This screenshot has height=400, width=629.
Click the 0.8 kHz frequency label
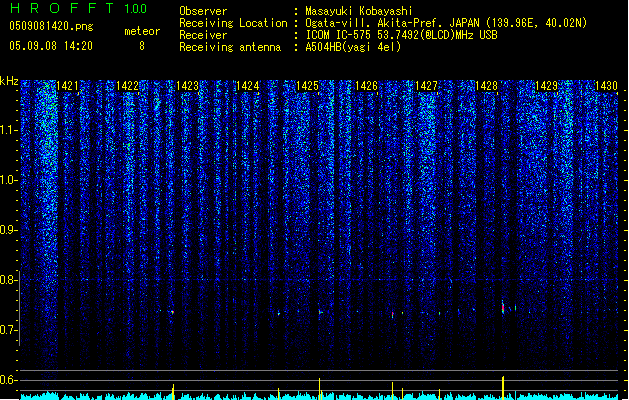8,280
